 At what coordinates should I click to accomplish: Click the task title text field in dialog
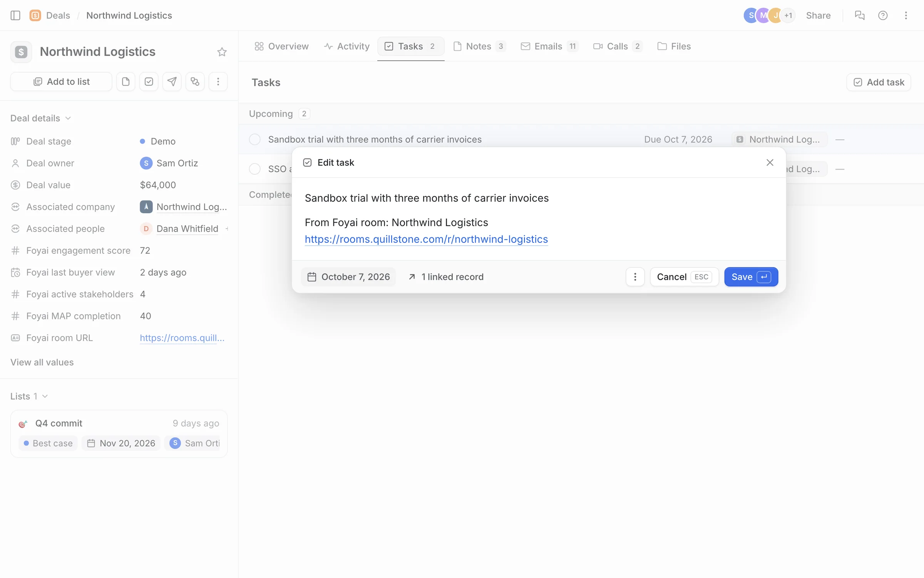coord(427,198)
